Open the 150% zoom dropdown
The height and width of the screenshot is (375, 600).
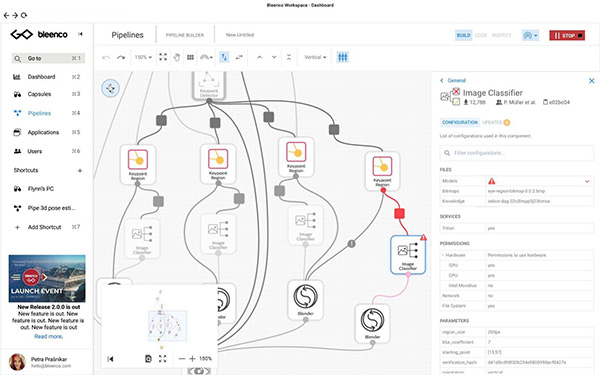pyautogui.click(x=143, y=57)
